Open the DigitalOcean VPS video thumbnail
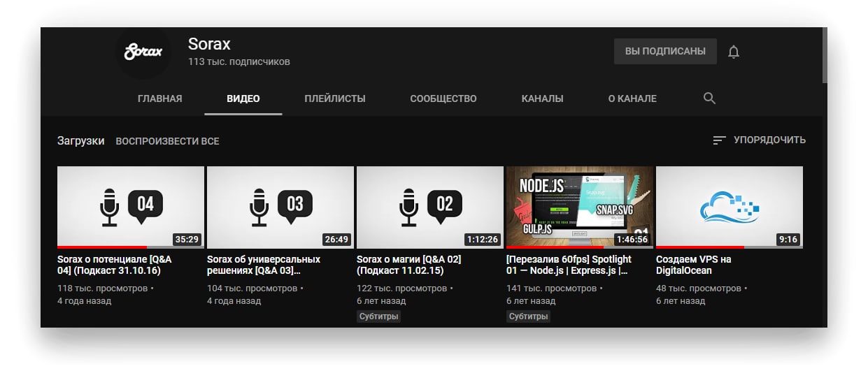 pos(730,207)
